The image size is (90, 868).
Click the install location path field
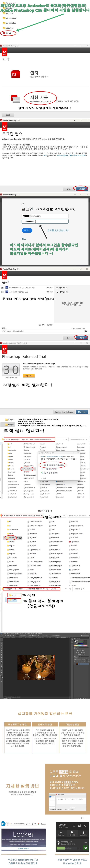43,331
